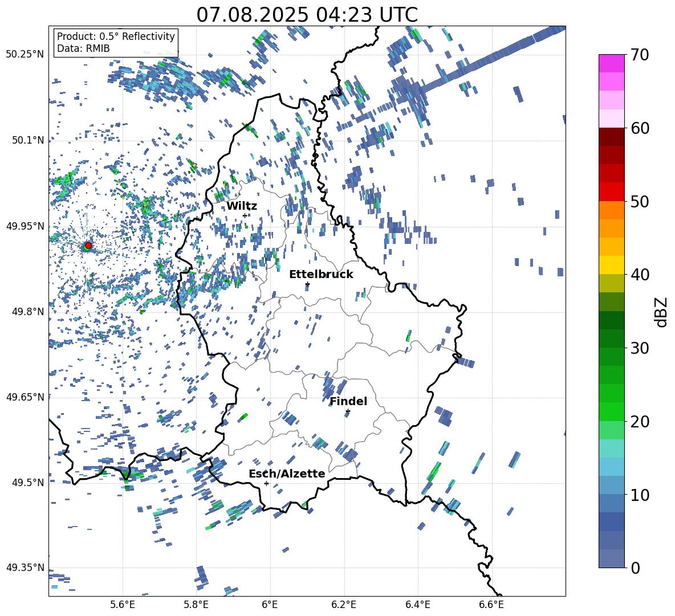This screenshot has height=616, width=675.
Task: Click the Wiltz city label
Action: pyautogui.click(x=242, y=206)
